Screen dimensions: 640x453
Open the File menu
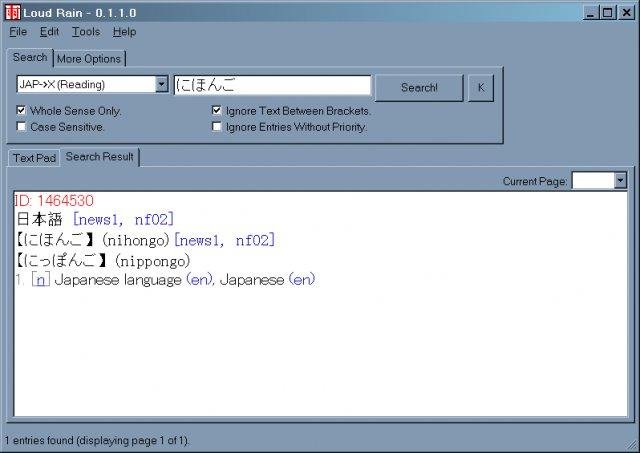(x=18, y=32)
